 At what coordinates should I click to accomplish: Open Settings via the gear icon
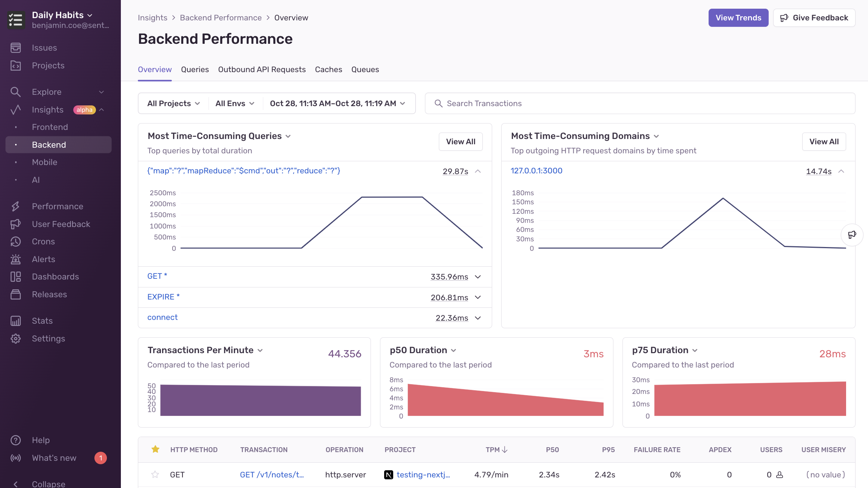pyautogui.click(x=15, y=338)
